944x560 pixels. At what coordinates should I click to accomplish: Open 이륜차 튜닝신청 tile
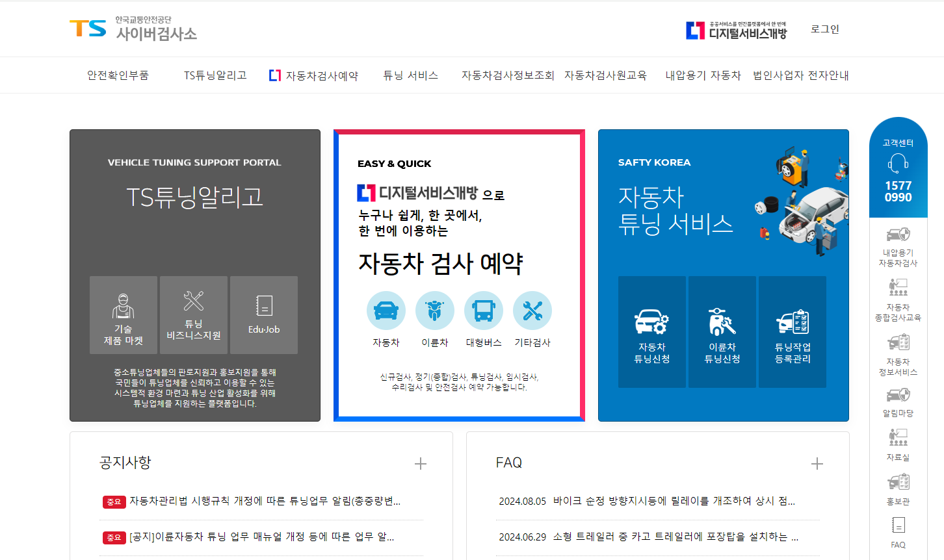point(722,332)
